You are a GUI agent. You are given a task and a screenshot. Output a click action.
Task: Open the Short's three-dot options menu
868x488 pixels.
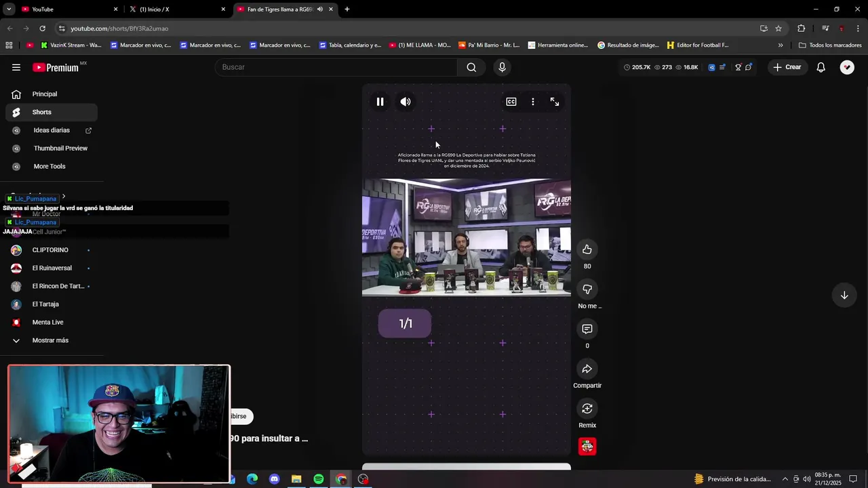tap(533, 102)
